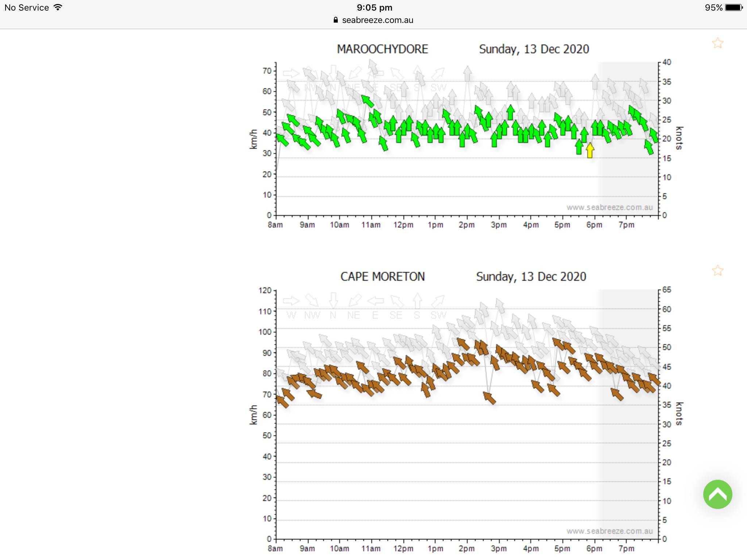Tap the 6pm marker on Maroochydore time axis
747x560 pixels.
pyautogui.click(x=594, y=225)
